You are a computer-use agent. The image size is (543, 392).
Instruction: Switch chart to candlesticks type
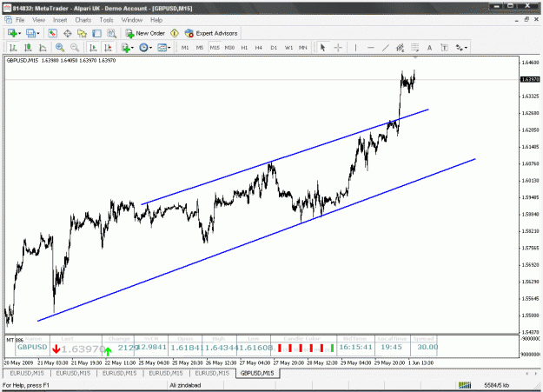click(28, 48)
